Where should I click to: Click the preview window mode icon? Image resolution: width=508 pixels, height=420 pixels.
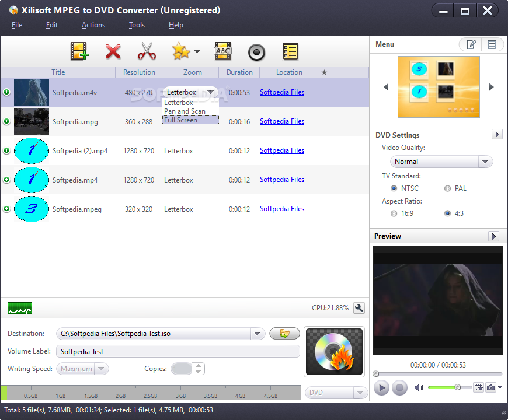pyautogui.click(x=479, y=387)
